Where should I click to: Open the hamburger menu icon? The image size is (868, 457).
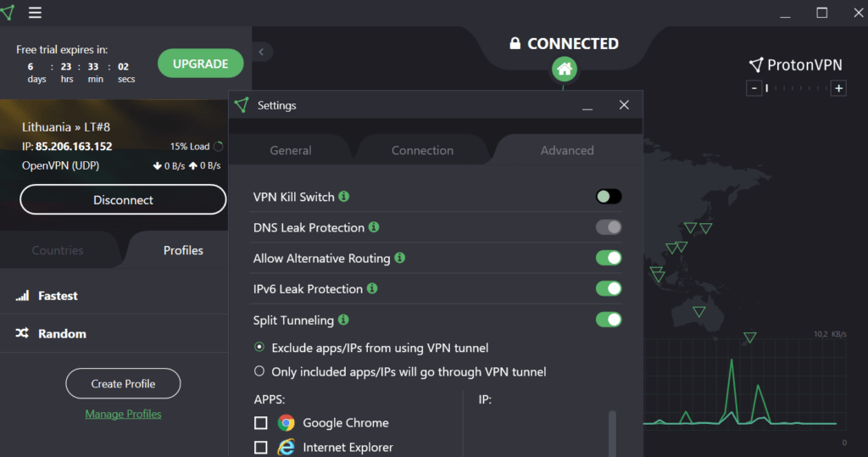click(35, 13)
